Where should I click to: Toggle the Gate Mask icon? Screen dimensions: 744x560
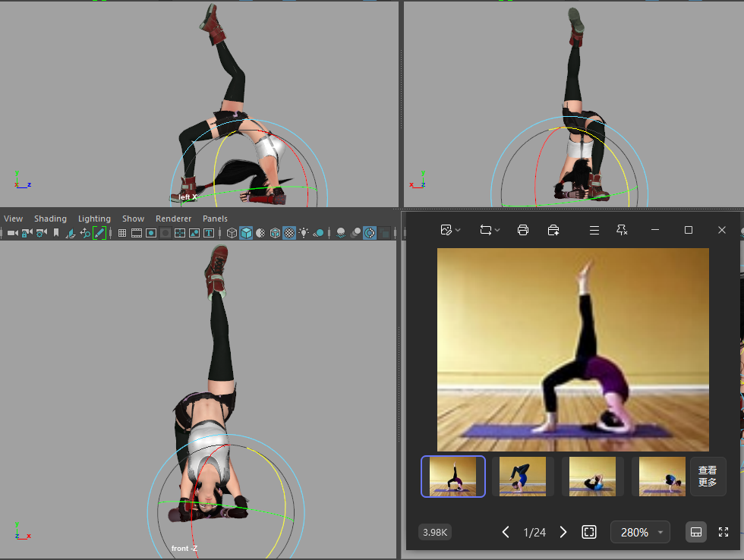(166, 233)
